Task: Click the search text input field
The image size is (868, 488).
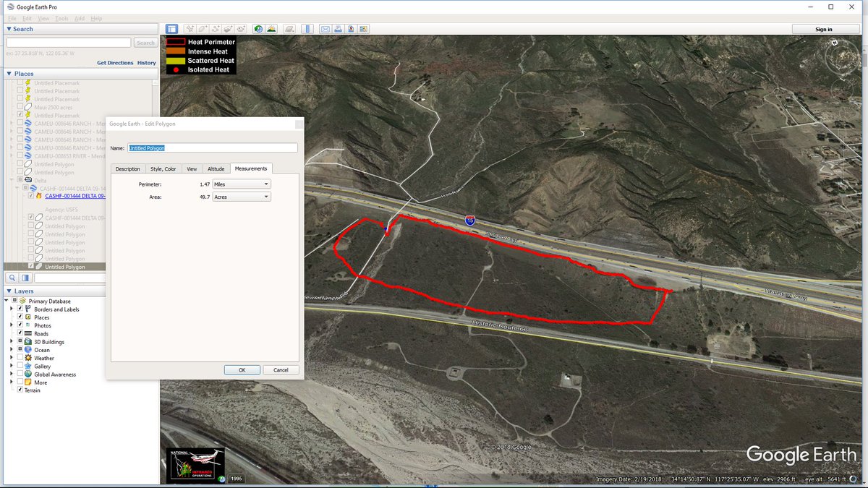Action: coord(68,43)
